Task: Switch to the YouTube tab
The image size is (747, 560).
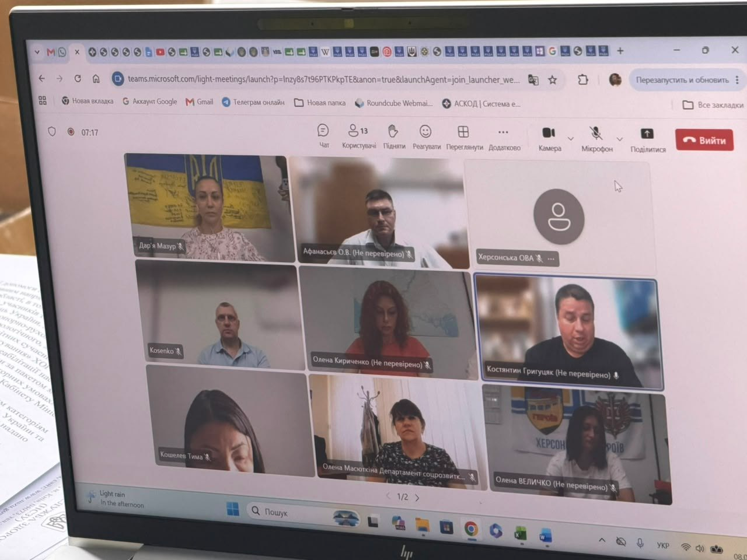Action: pyautogui.click(x=160, y=52)
